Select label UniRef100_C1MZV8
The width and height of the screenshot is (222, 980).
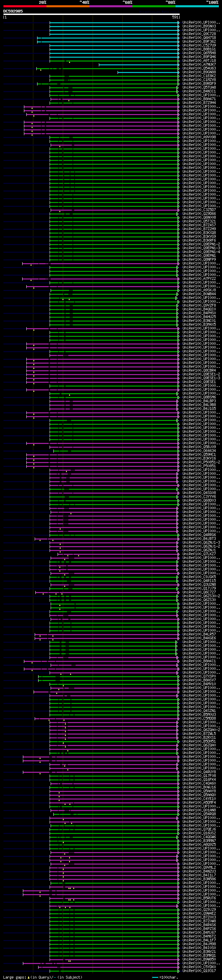199,80
